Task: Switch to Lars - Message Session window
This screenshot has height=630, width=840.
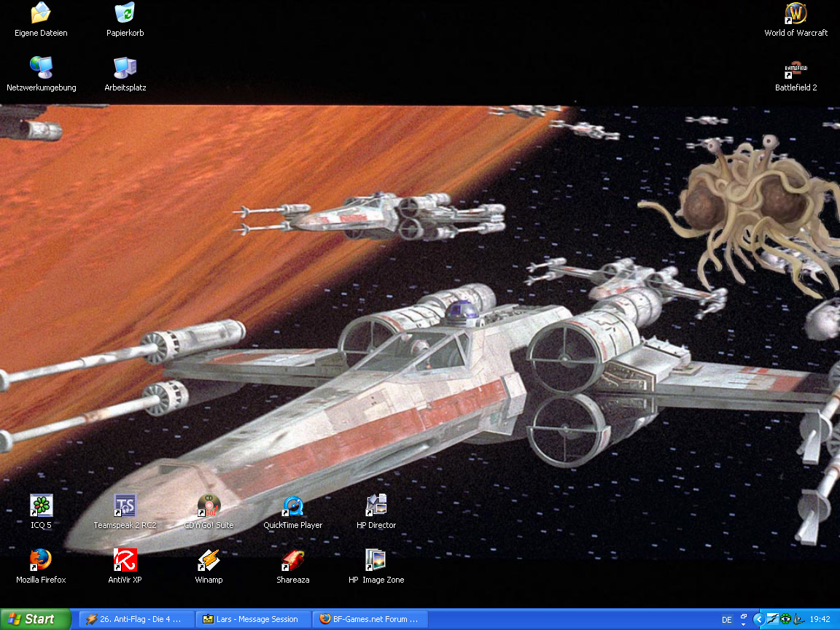Action: (253, 619)
